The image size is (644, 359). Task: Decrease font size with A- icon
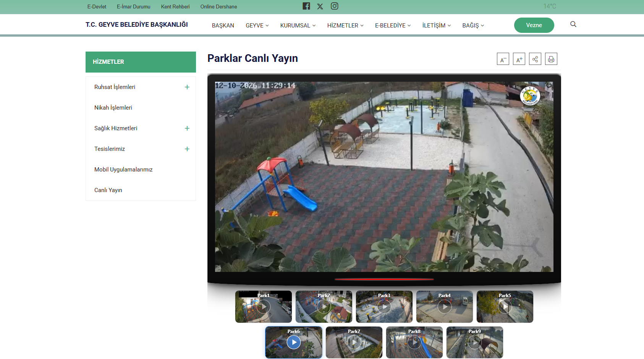pyautogui.click(x=503, y=59)
